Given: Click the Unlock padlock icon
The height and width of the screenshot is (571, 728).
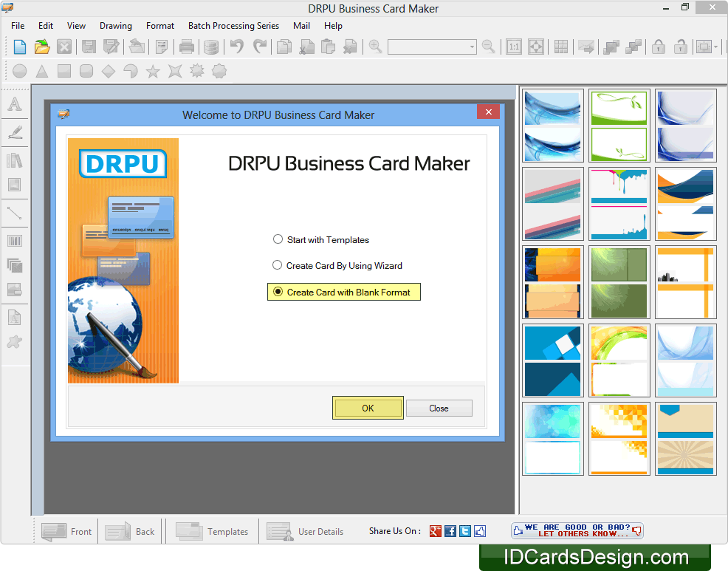Looking at the screenshot, I should 681,47.
